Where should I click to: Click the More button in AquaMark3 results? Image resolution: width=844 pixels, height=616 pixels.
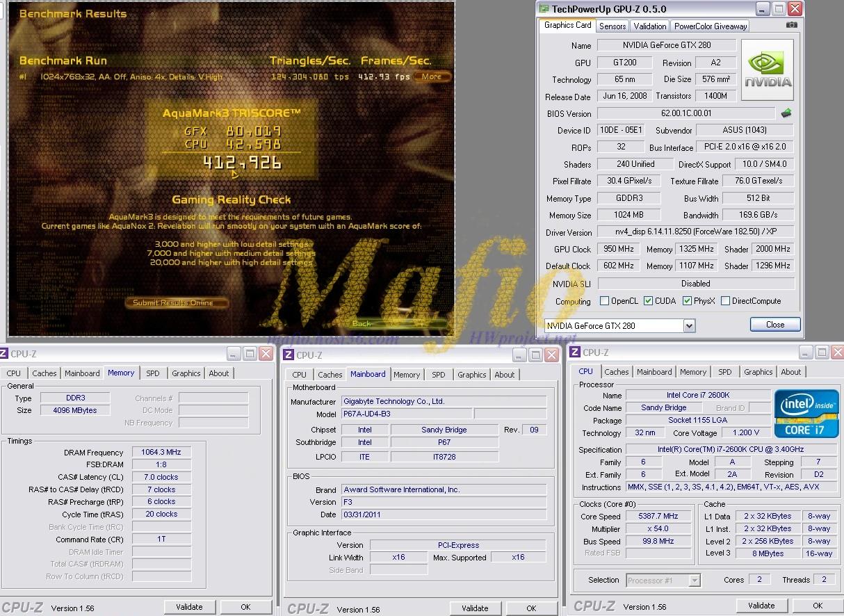click(x=431, y=76)
